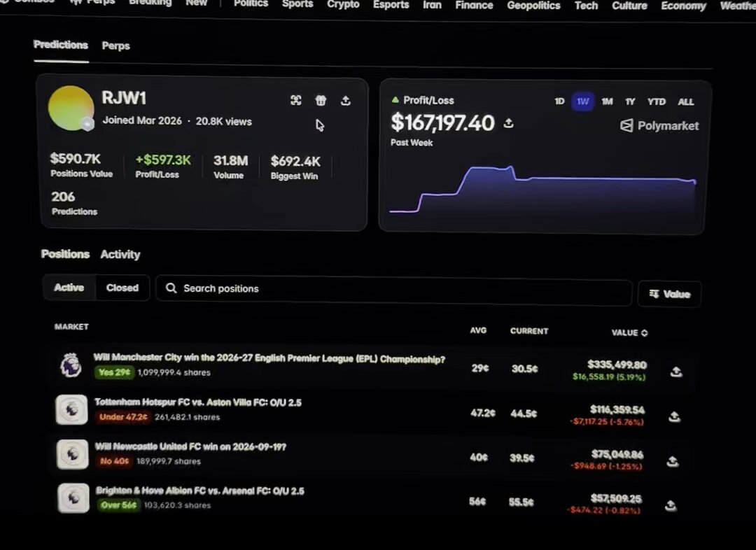
Task: Select the 1D chart range
Action: pos(559,101)
